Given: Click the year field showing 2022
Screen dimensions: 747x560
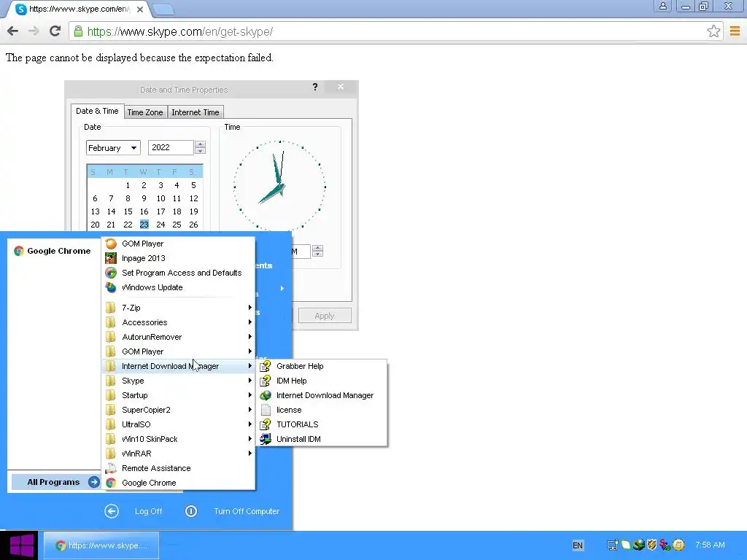Looking at the screenshot, I should [171, 147].
